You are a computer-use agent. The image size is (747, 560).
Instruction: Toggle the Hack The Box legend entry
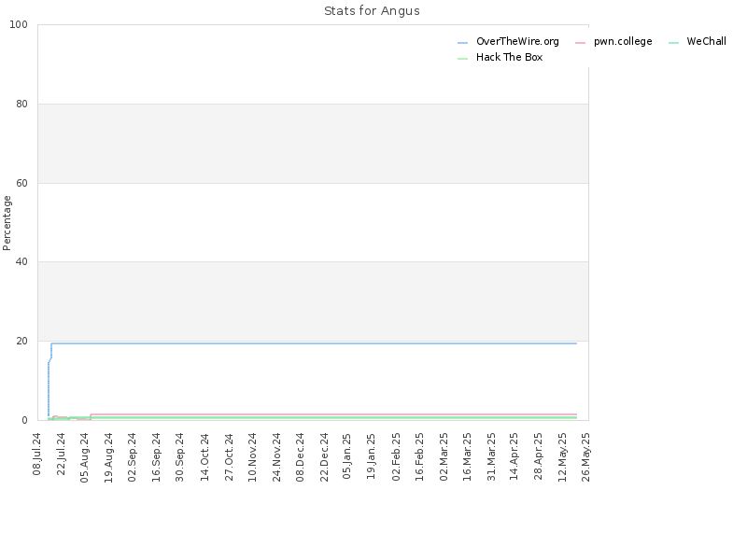(x=500, y=58)
